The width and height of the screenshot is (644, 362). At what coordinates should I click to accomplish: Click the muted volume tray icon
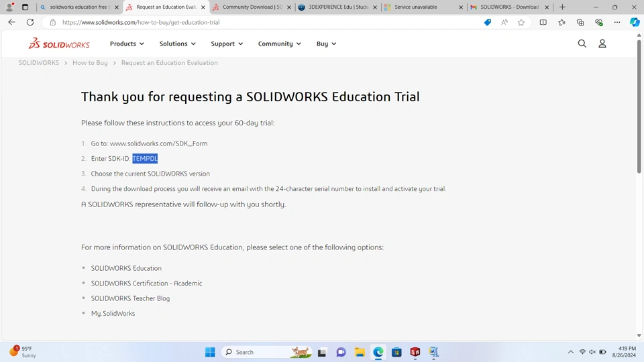pos(592,352)
